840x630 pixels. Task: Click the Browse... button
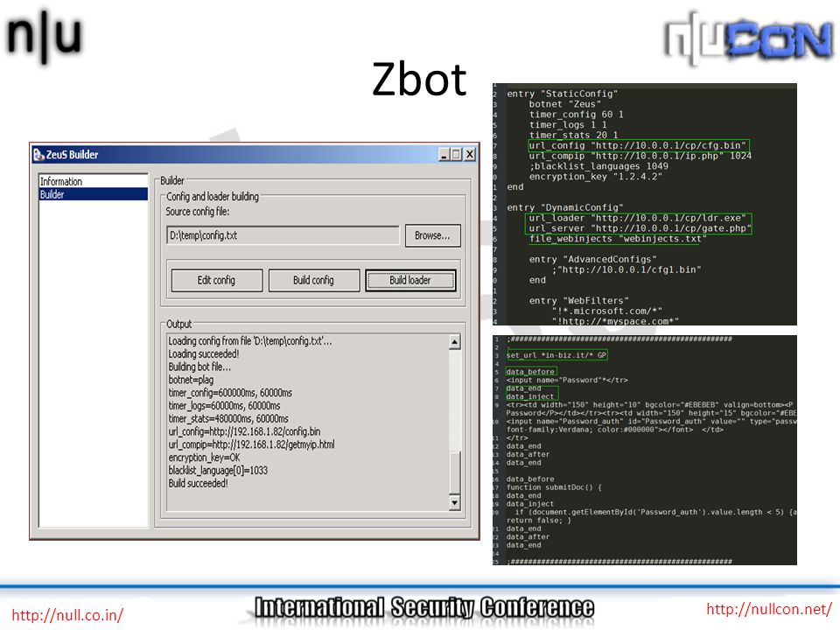[432, 235]
